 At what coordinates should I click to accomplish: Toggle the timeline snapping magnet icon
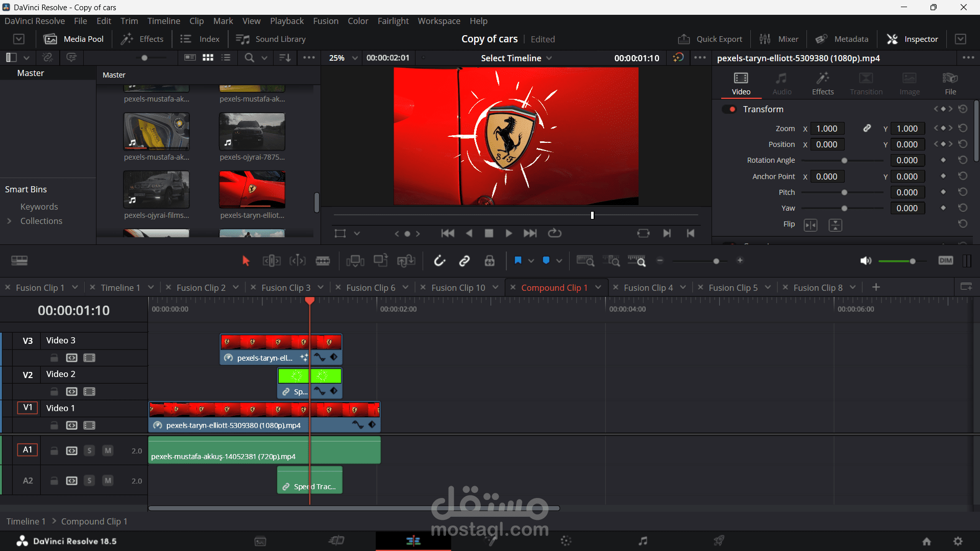click(x=439, y=261)
